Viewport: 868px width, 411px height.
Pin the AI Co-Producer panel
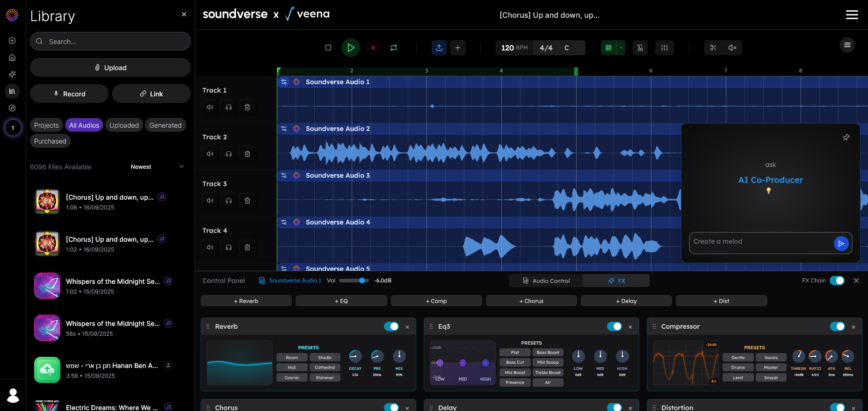point(846,137)
